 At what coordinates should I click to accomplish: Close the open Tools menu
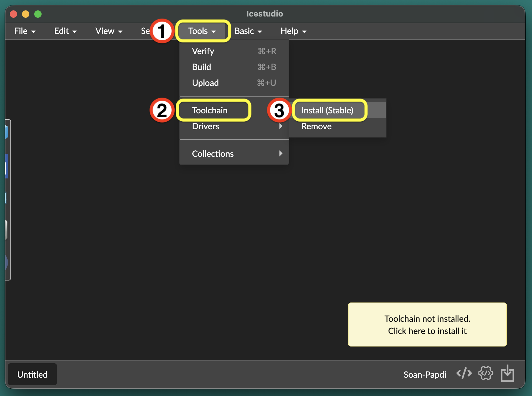click(x=202, y=31)
